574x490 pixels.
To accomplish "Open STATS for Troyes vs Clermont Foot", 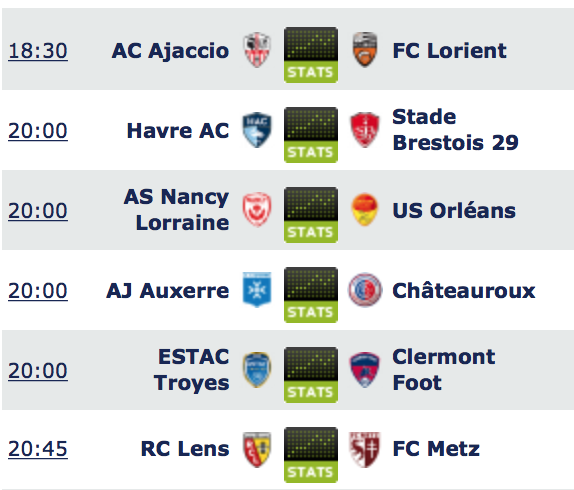I will (x=311, y=375).
